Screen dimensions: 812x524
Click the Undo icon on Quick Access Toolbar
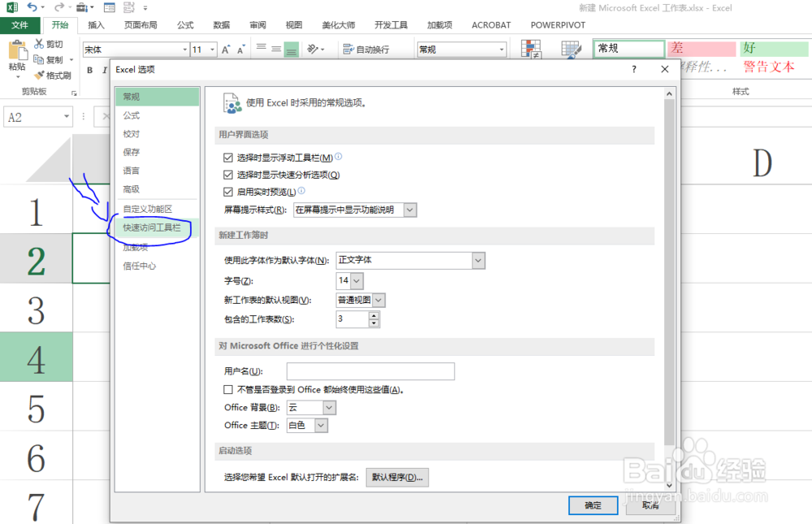click(32, 6)
